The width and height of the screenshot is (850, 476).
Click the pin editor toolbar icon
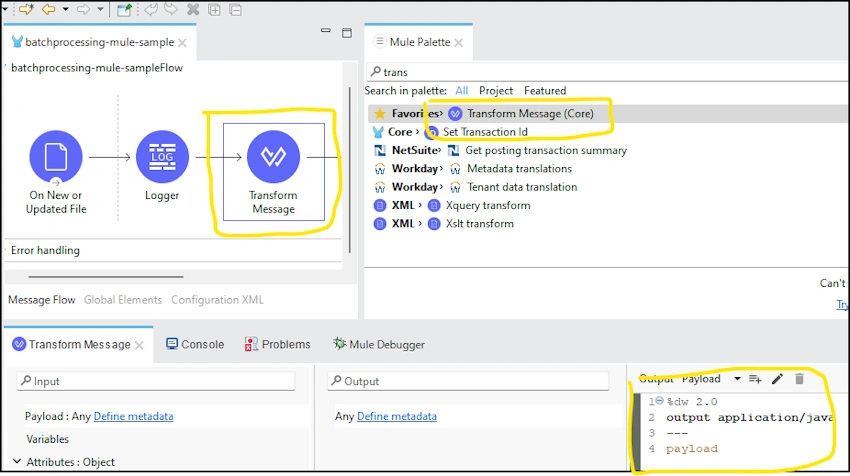click(x=125, y=9)
